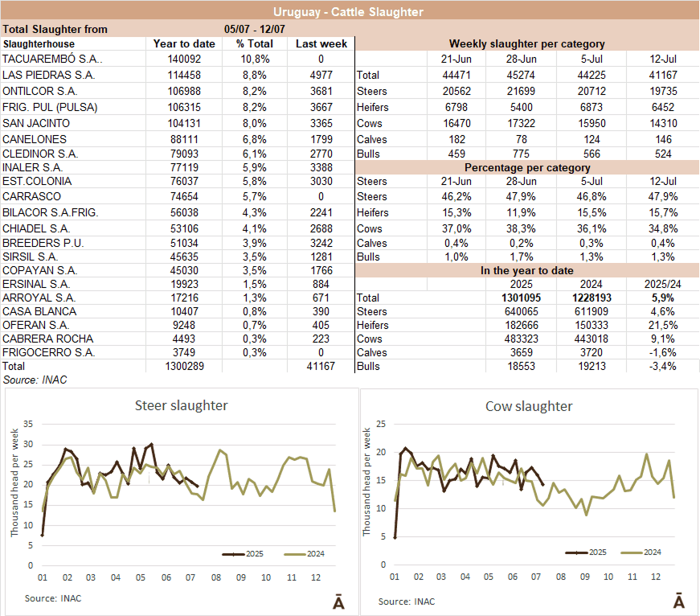Click the Percentage per category heading
Viewport: 700px width, 616px height.
pos(526,167)
